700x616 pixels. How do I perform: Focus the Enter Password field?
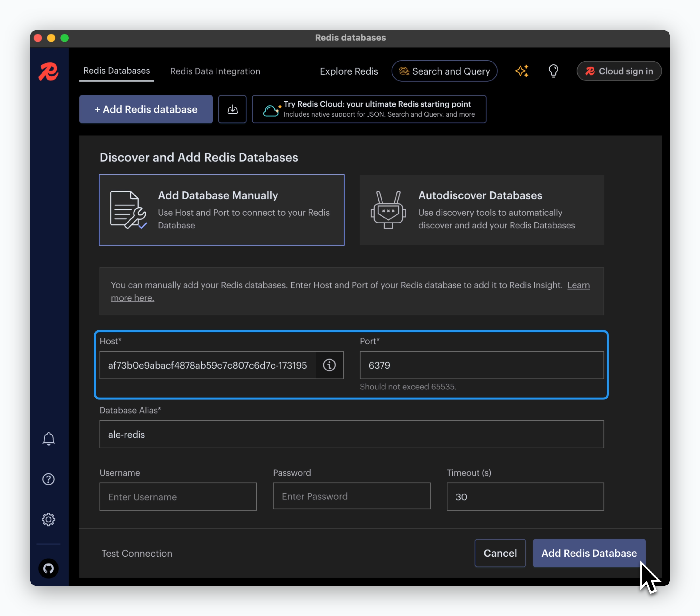pyautogui.click(x=352, y=496)
